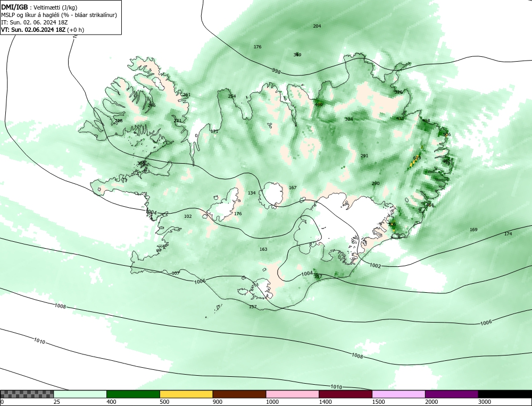The width and height of the screenshot is (532, 406).
Task: Click the '998' isobar label
Action: [277, 71]
